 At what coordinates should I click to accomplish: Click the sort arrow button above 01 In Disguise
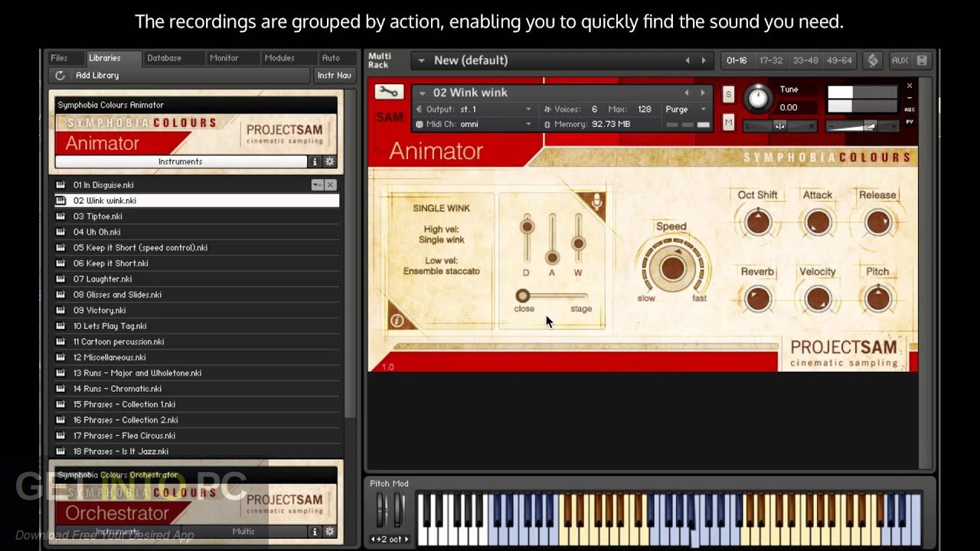pyautogui.click(x=317, y=184)
